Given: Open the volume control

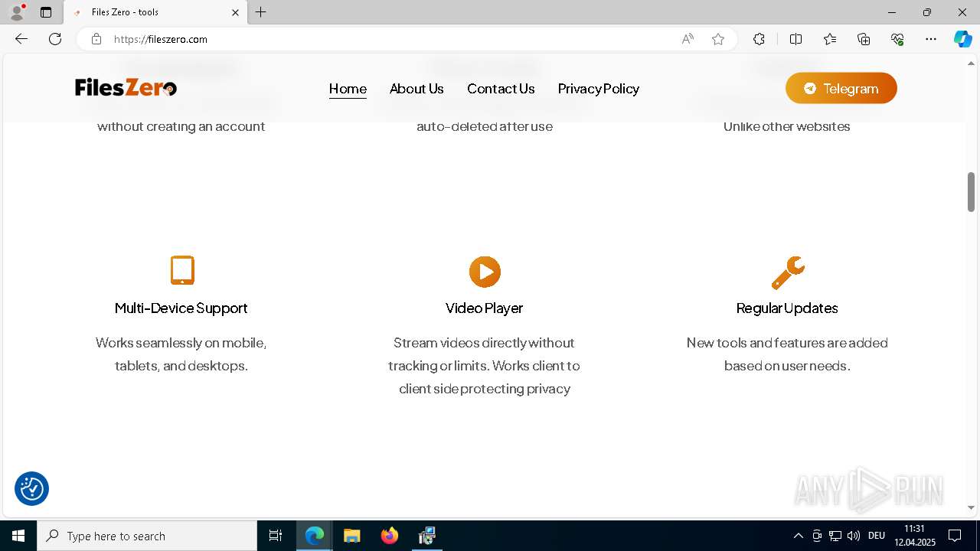Looking at the screenshot, I should pos(854,536).
